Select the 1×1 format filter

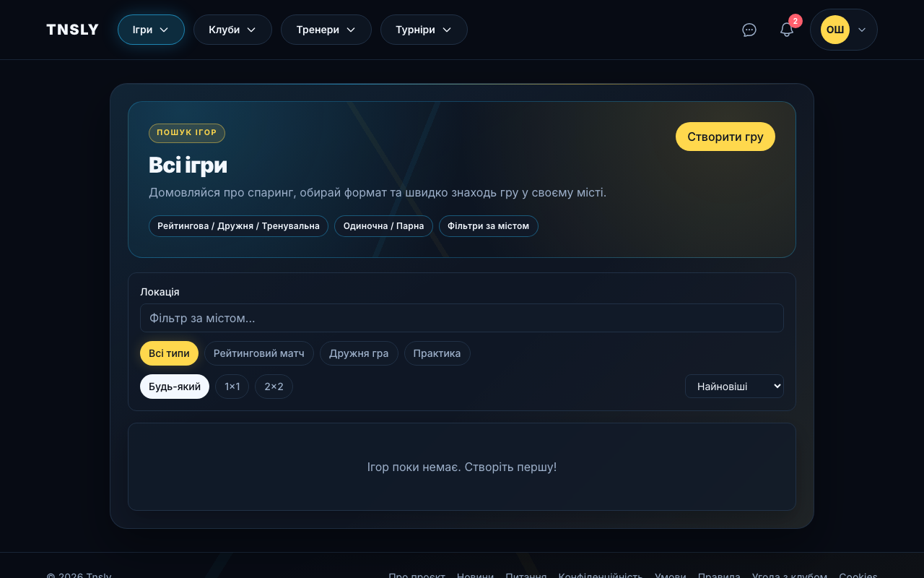(232, 387)
